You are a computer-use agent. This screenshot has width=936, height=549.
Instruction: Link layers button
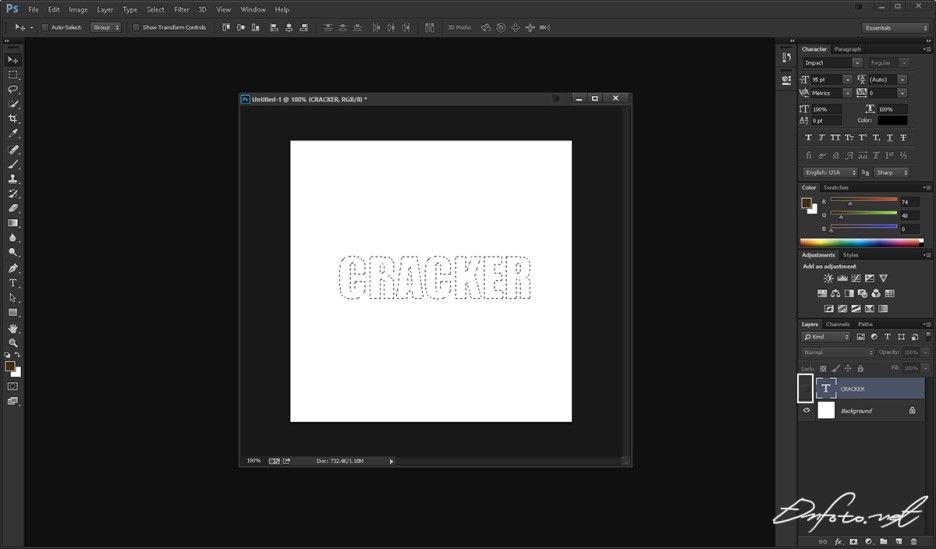pos(823,541)
